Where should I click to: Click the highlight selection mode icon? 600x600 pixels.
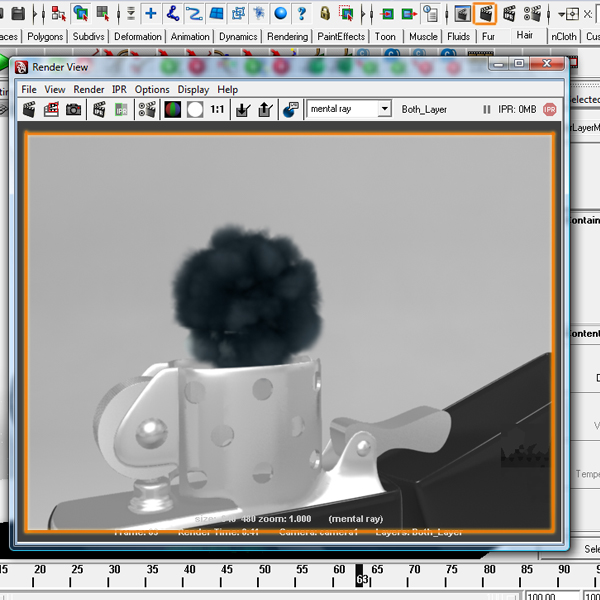coord(347,14)
